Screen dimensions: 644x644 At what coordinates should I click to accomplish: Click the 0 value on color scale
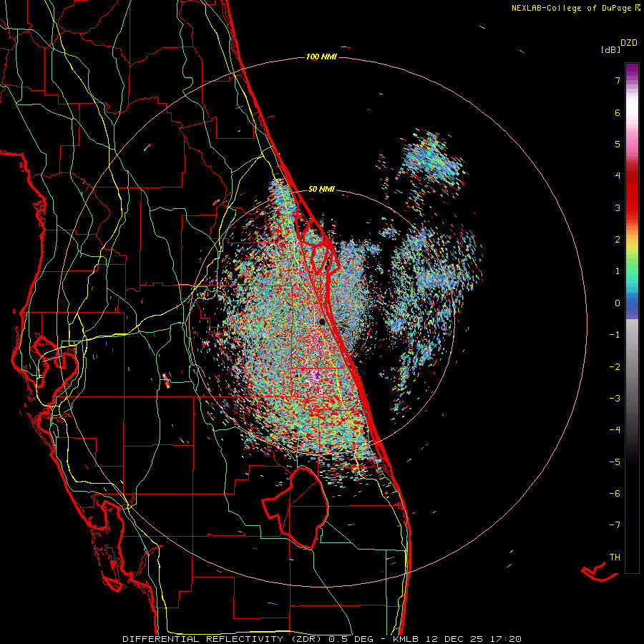pyautogui.click(x=618, y=303)
